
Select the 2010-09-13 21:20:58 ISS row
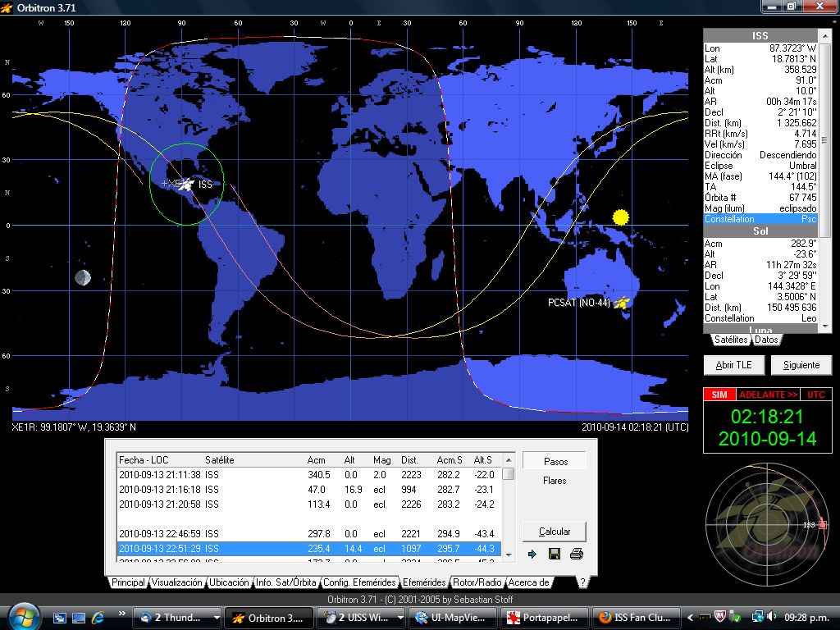[x=309, y=504]
